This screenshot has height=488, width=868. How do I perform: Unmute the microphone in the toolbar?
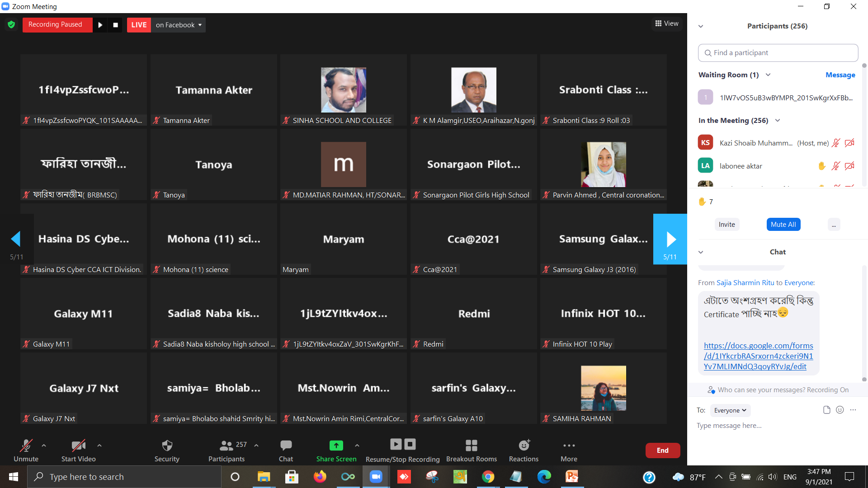tap(26, 450)
